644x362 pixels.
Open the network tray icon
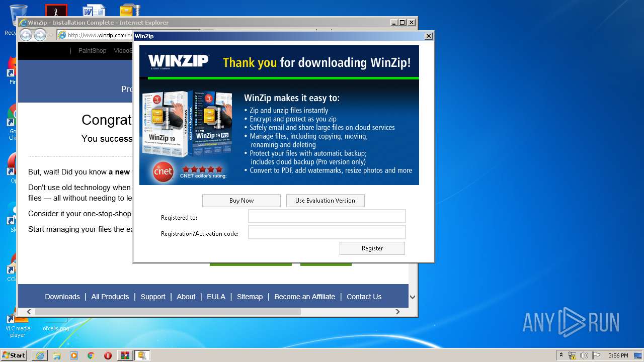click(x=572, y=355)
